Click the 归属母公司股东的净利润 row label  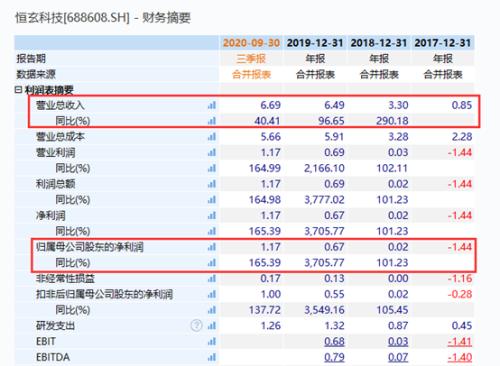(x=90, y=247)
